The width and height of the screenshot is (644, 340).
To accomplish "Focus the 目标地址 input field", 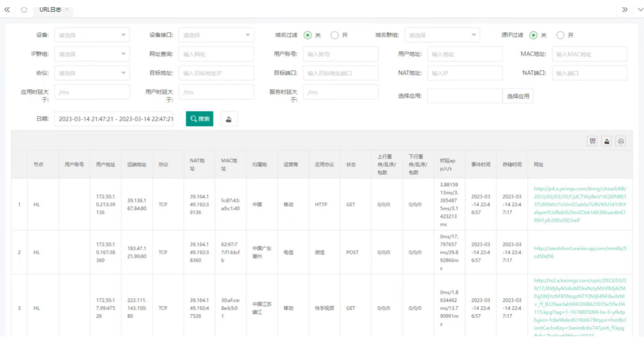I will click(216, 73).
